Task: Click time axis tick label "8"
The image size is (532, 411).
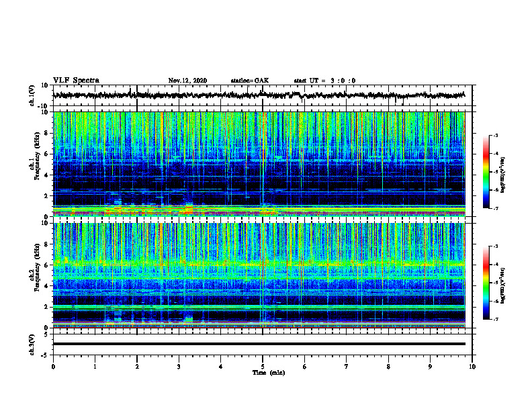Action: pos(388,367)
